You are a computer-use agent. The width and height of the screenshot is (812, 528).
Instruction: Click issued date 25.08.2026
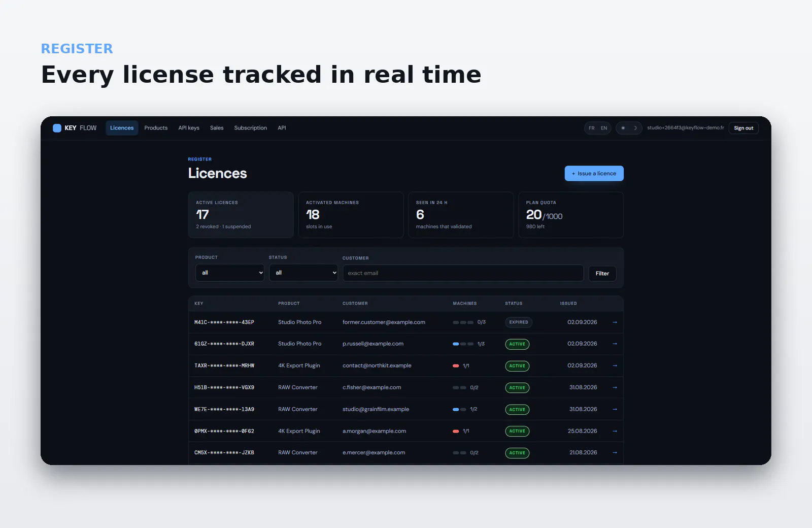[x=582, y=431]
